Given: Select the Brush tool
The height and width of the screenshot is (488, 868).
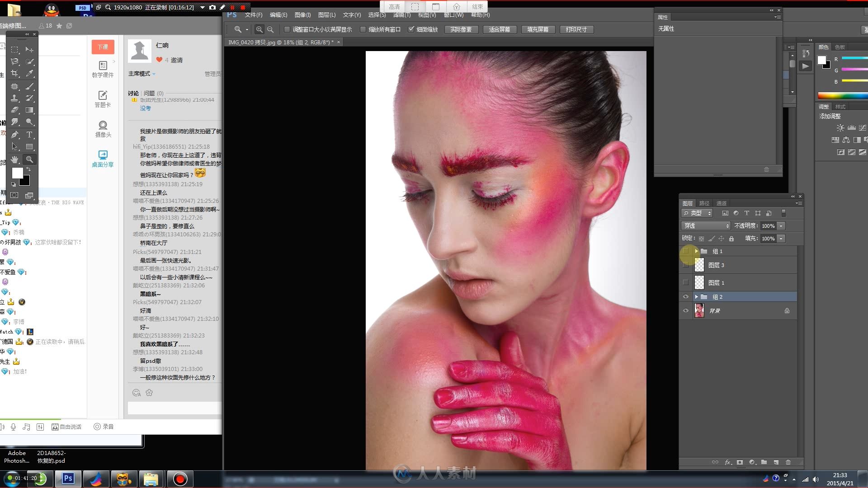Looking at the screenshot, I should pyautogui.click(x=29, y=86).
